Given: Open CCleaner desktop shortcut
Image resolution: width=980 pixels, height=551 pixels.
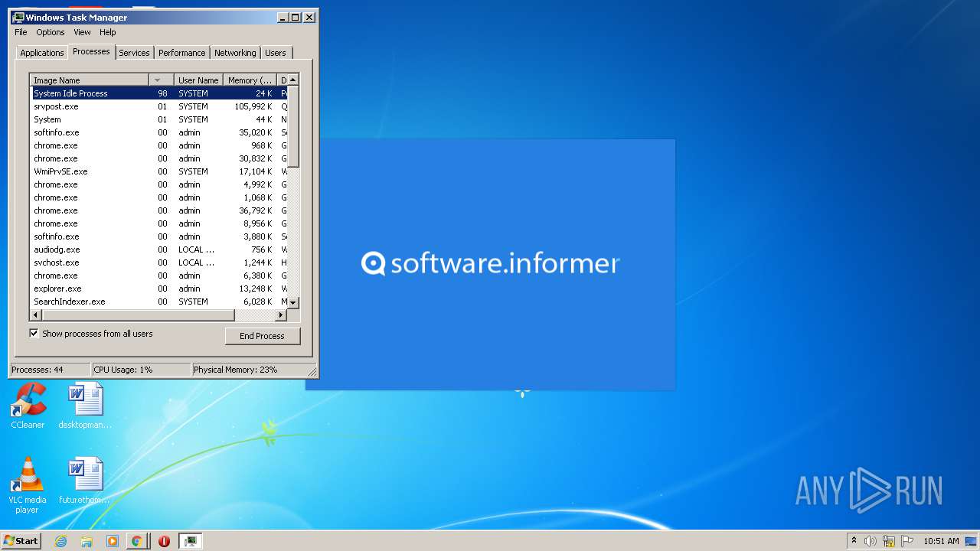Looking at the screenshot, I should [x=28, y=406].
